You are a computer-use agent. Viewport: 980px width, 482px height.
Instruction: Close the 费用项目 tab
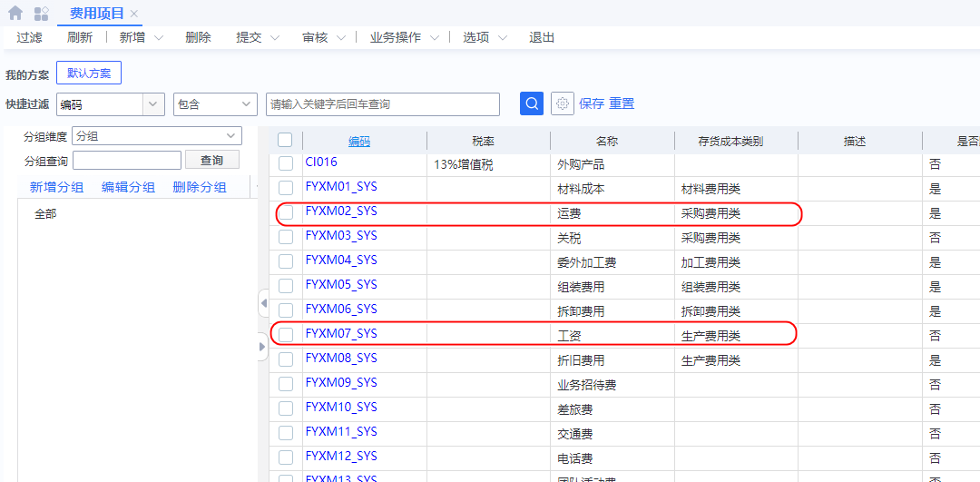[x=134, y=14]
